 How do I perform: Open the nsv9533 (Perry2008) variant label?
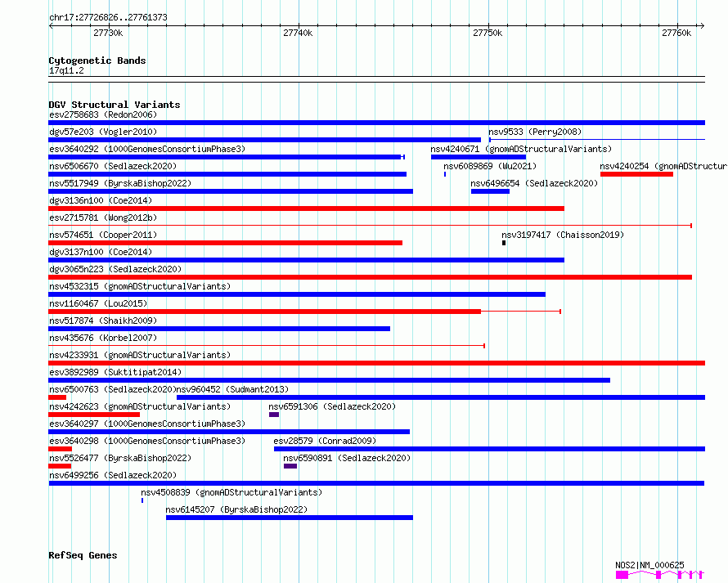(x=535, y=132)
